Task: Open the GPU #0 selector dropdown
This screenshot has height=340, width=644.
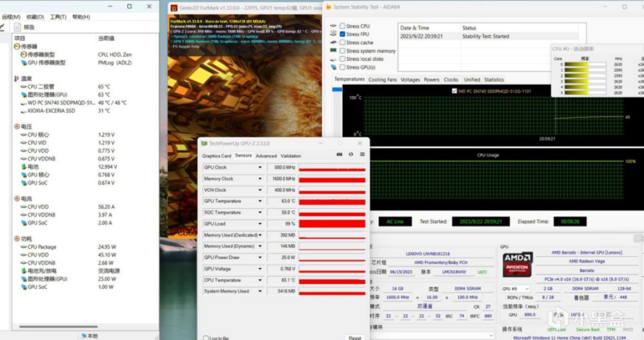Action: [x=515, y=289]
